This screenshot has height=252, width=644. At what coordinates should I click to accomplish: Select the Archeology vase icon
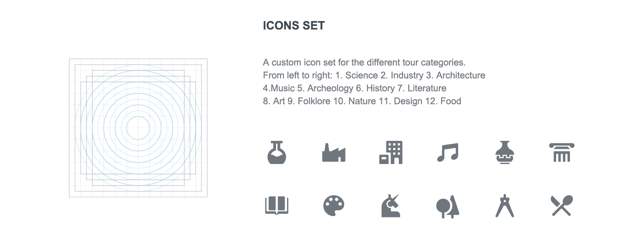point(505,152)
